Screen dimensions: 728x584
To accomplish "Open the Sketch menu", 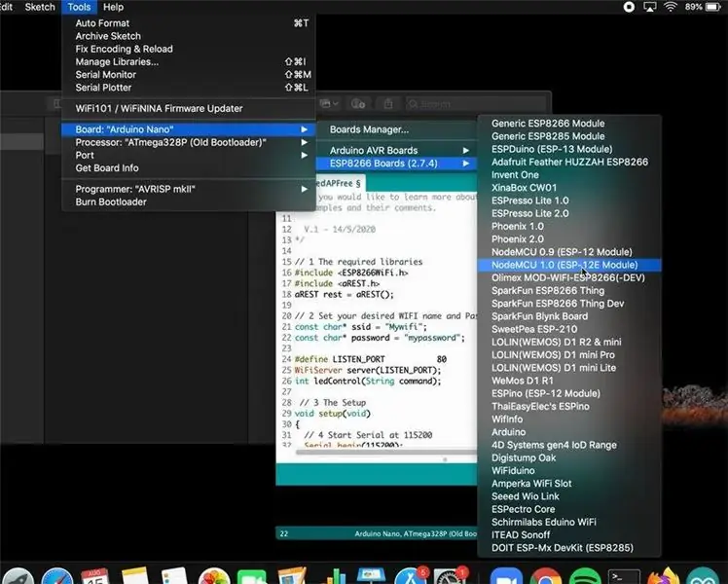I will (x=40, y=7).
